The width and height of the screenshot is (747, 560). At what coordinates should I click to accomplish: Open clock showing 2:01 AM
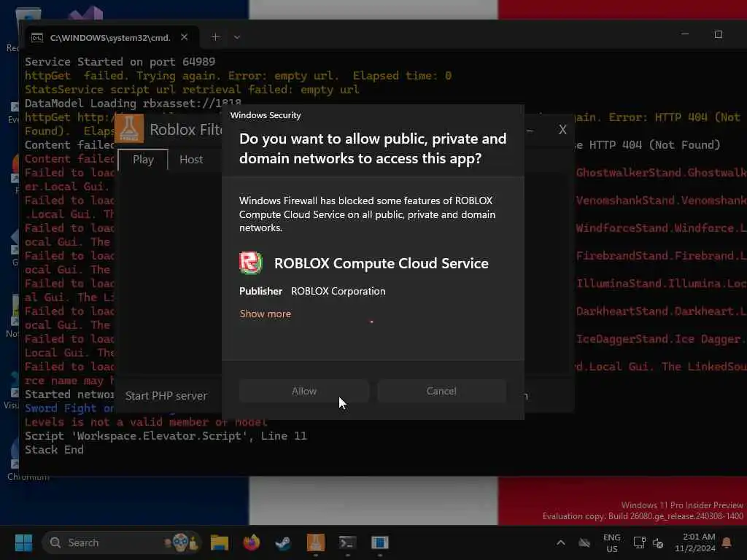click(695, 542)
